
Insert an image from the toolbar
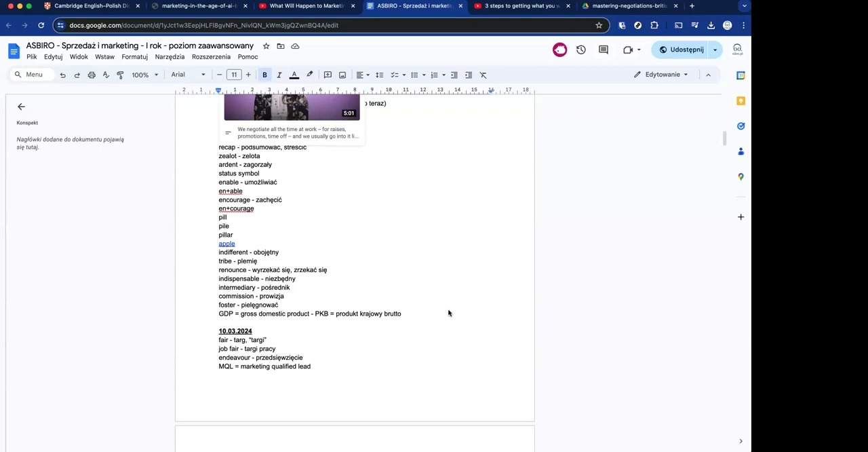coord(342,75)
